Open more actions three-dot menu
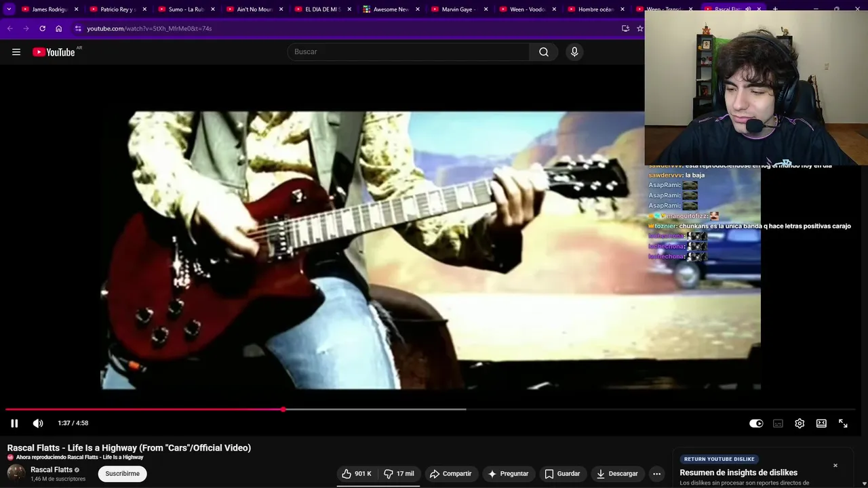Image resolution: width=868 pixels, height=488 pixels. [x=656, y=474]
